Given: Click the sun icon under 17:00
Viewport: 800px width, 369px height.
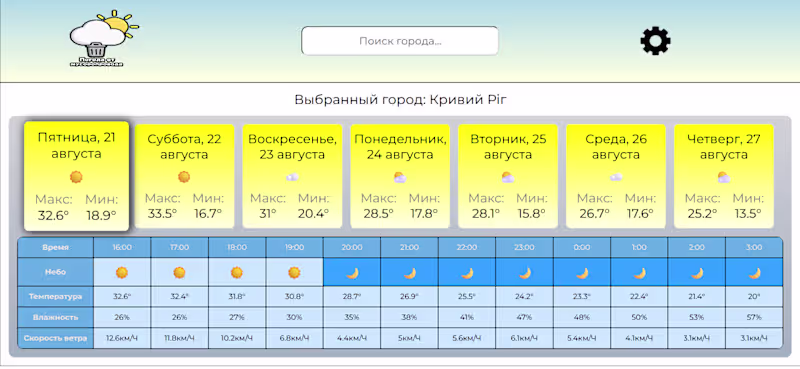Looking at the screenshot, I should [179, 273].
